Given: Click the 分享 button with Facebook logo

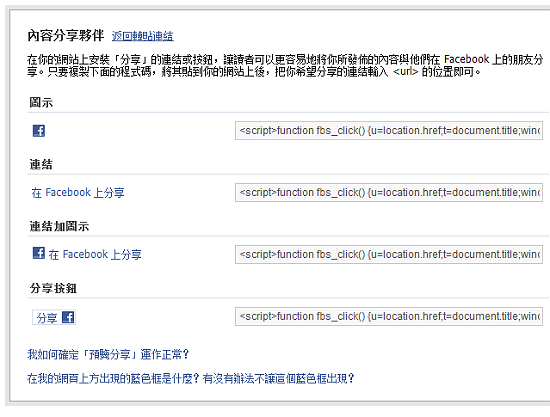Looking at the screenshot, I should (x=54, y=317).
